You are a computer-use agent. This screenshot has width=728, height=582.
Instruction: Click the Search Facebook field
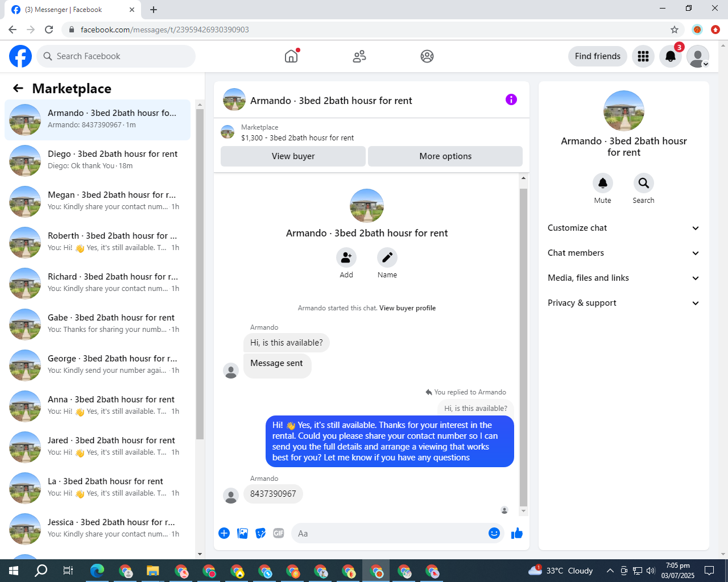click(x=116, y=56)
